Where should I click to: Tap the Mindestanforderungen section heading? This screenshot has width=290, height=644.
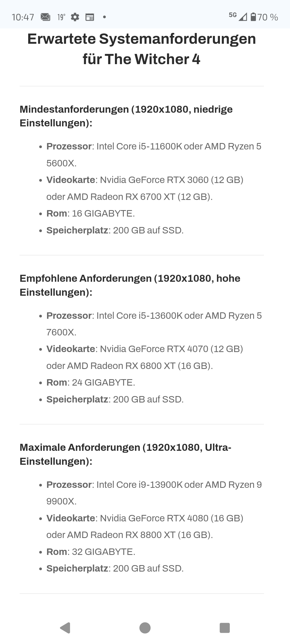(x=126, y=116)
